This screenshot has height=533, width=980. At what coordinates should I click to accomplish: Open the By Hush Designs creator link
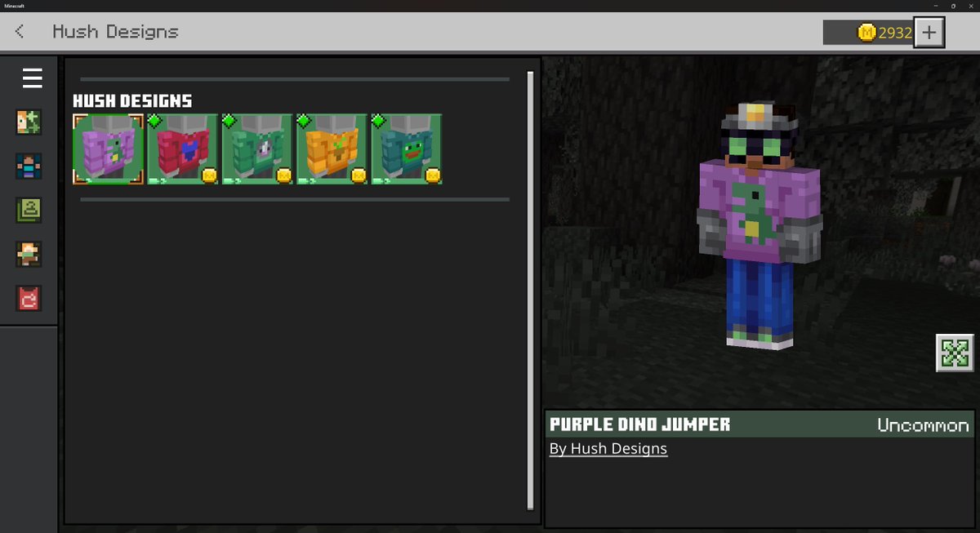coord(608,449)
